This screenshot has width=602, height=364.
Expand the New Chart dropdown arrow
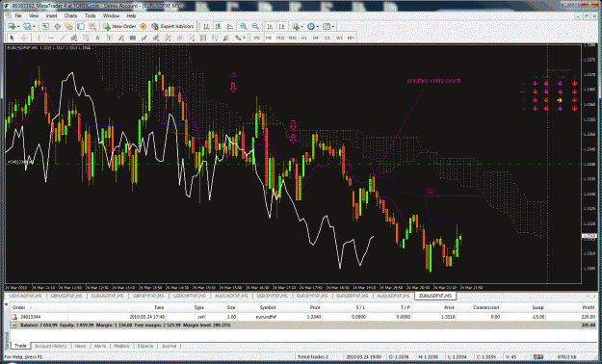(18, 27)
